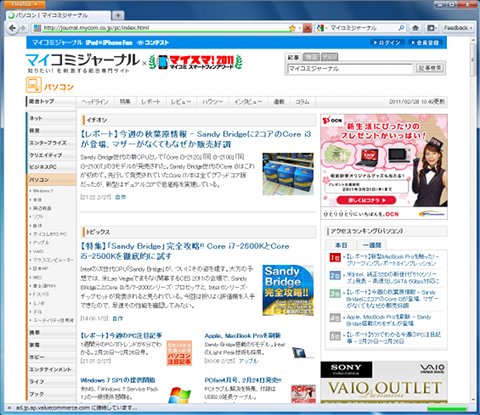480x415 pixels.
Task: Click 詳しくはコチラ red button in ad
Action: [366, 200]
